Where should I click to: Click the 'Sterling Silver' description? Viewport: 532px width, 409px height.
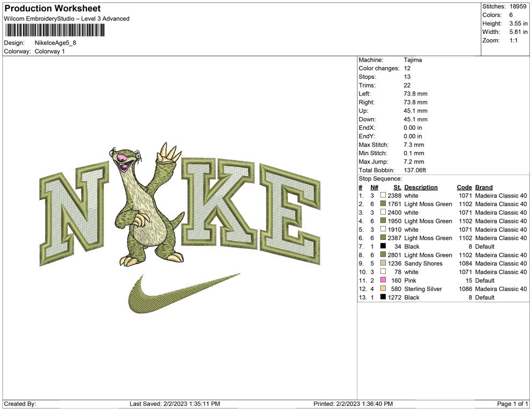click(x=423, y=289)
